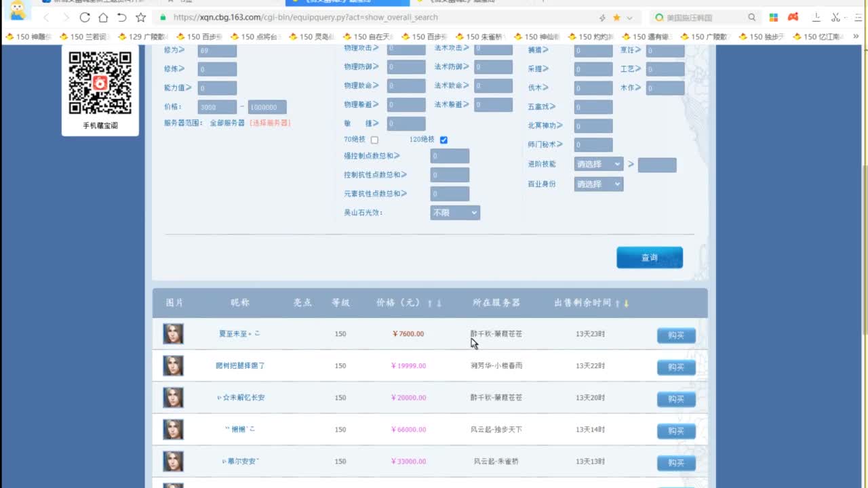Click the browser refresh button
868x488 pixels.
(85, 18)
